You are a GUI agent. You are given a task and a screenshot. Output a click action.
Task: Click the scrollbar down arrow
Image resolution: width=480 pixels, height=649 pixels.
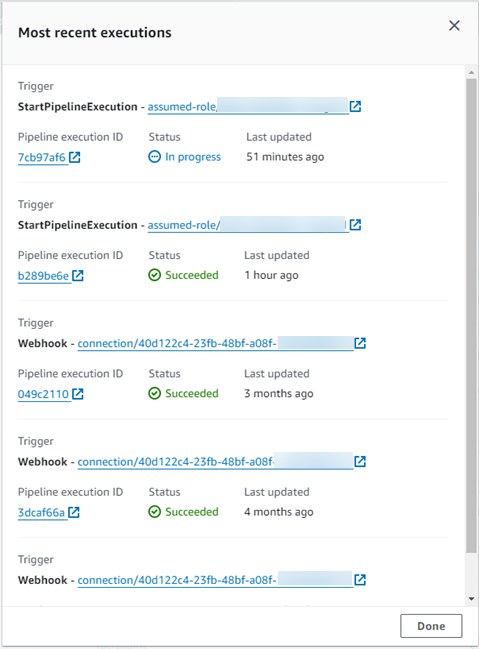tap(471, 599)
